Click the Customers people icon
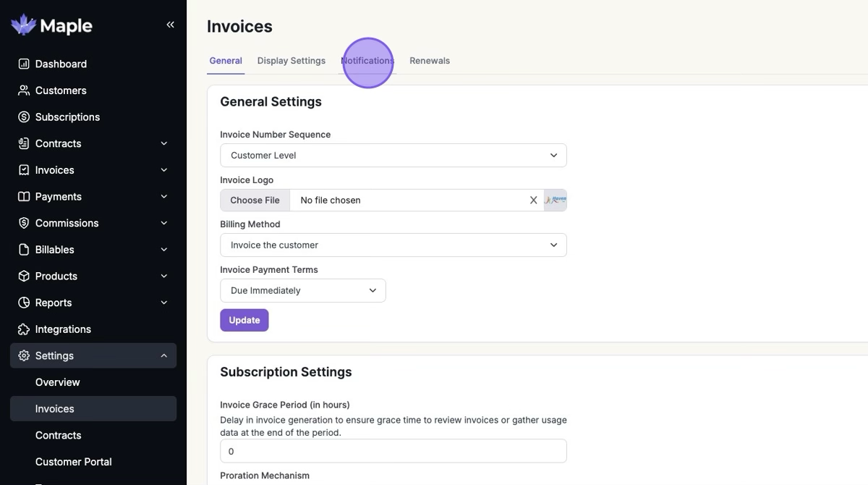Screen dimensions: 868x485 (24, 90)
